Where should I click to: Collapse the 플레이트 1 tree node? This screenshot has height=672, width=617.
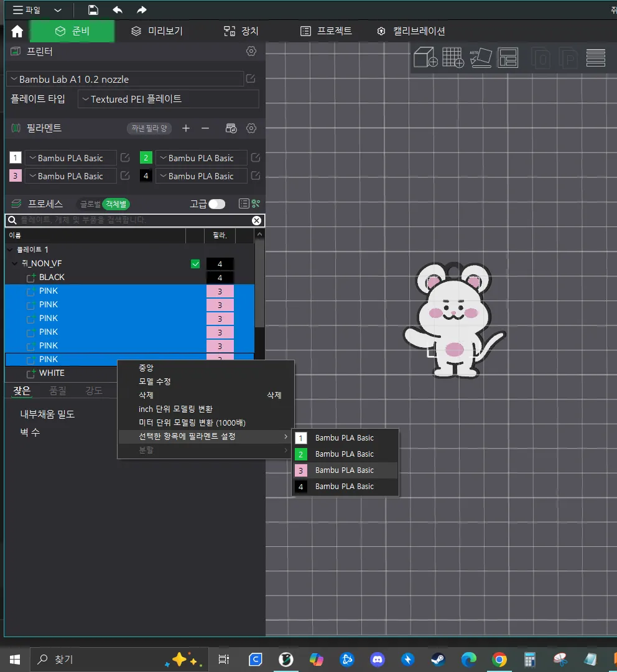(10, 250)
